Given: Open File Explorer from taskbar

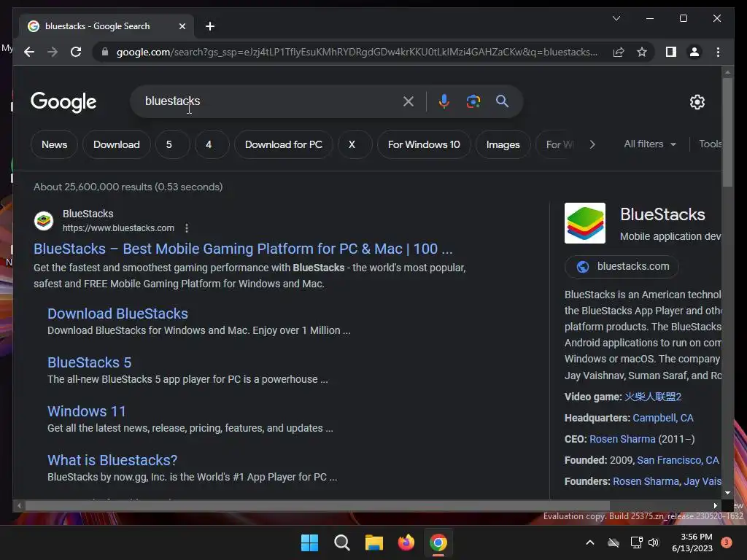Looking at the screenshot, I should tap(374, 542).
